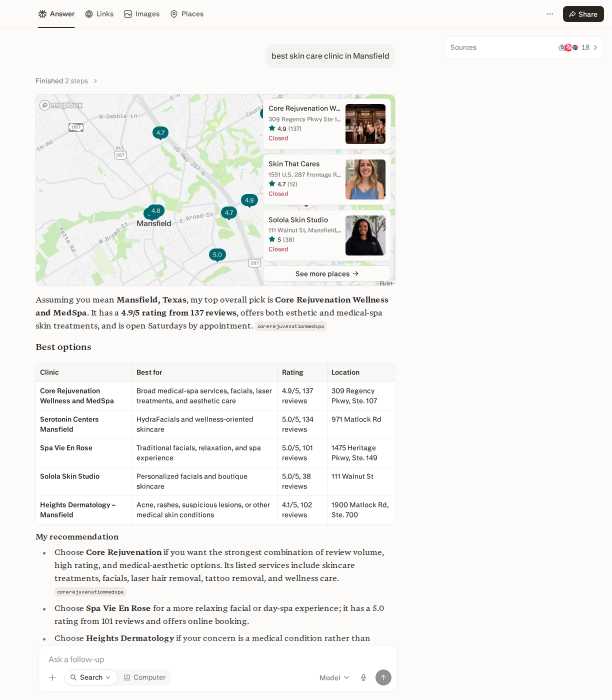
Task: Open Solola Skin Studio photo thumbnail
Action: click(x=365, y=235)
